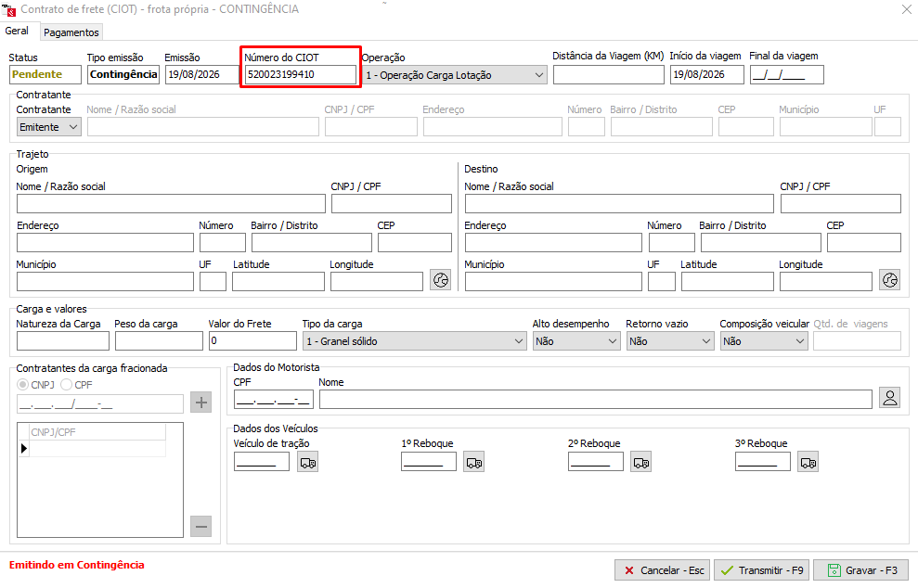This screenshot has width=918, height=588.
Task: Open the Retorno vazio dropdown
Action: 670,341
